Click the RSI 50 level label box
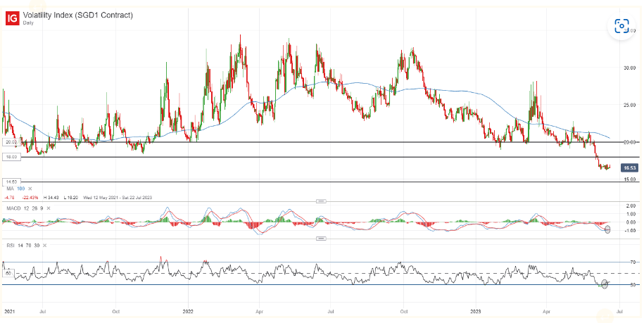This screenshot has height=323, width=644. [x=8, y=273]
